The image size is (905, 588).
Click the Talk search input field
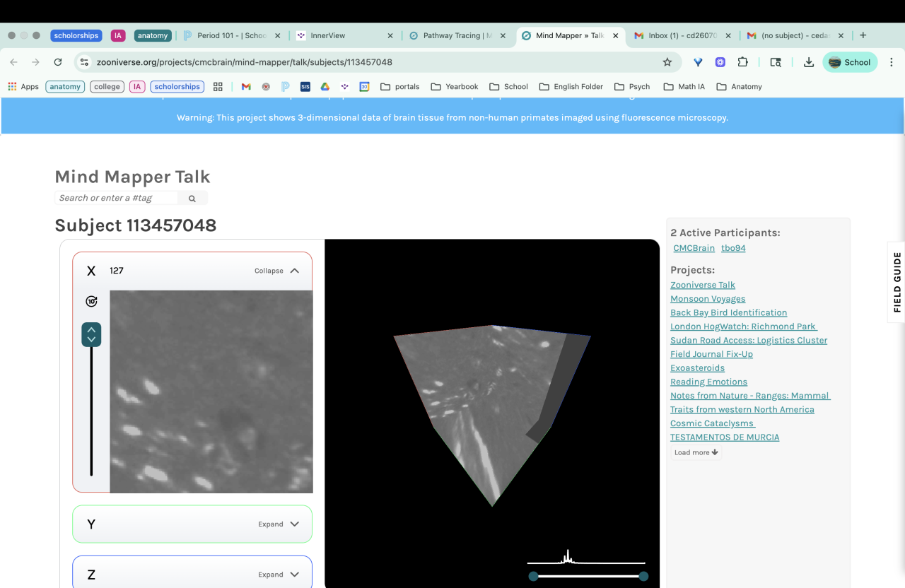point(117,198)
